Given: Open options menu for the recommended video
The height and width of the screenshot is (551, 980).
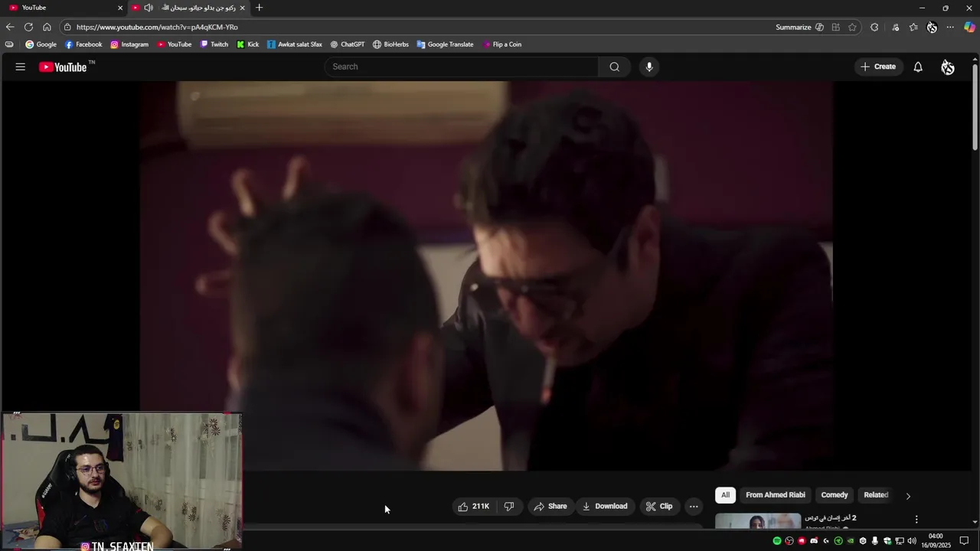Looking at the screenshot, I should click(x=916, y=520).
